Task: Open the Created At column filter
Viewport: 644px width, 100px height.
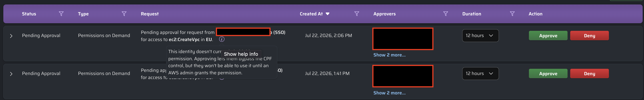Action: (x=357, y=14)
